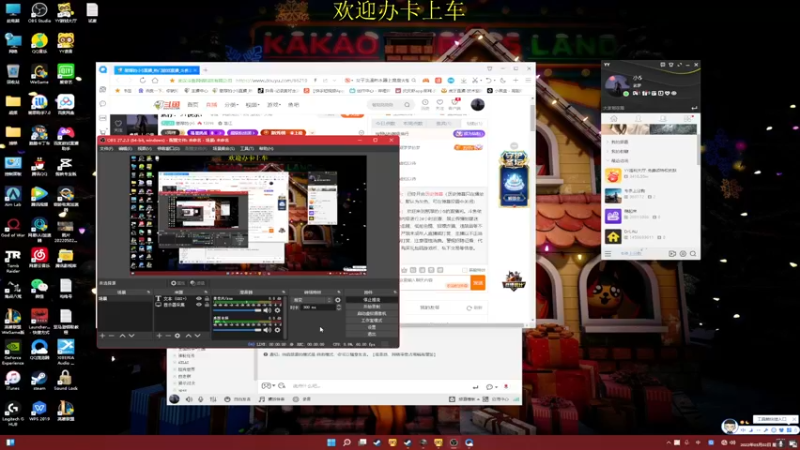This screenshot has height=450, width=800.
Task: Click the YY window home tab icon
Action: coord(614,118)
